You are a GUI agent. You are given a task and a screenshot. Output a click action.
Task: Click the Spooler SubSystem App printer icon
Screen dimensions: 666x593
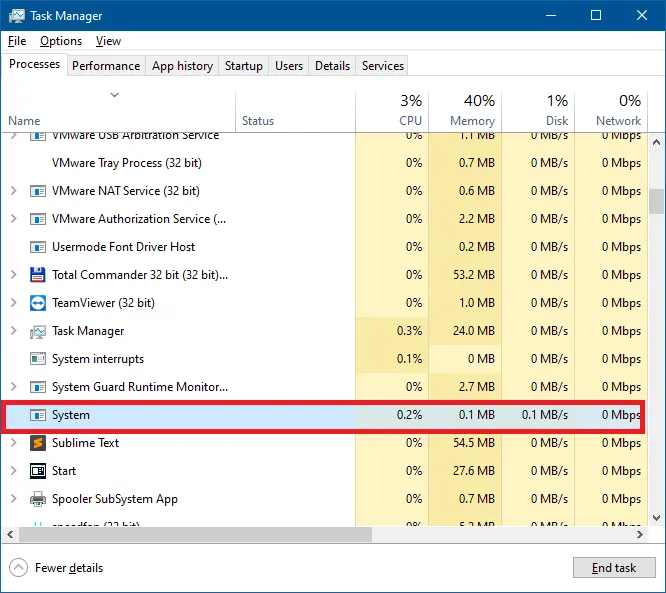click(38, 499)
